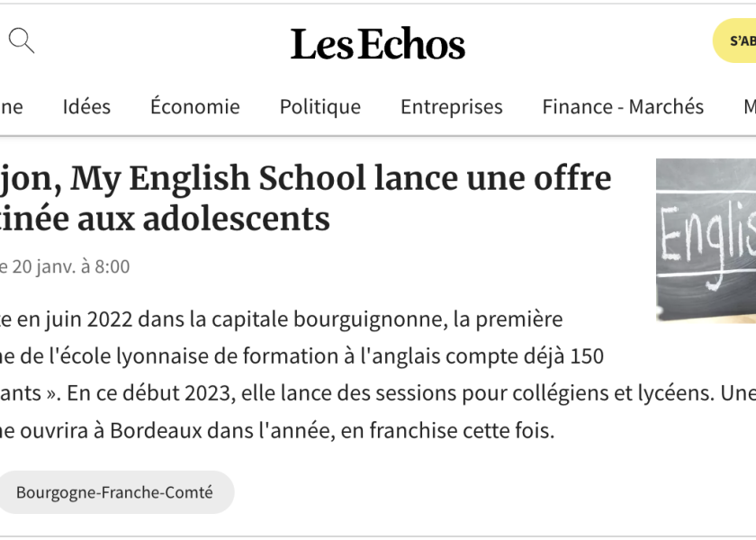Click the Les Echos logo
The width and height of the screenshot is (756, 540).
click(377, 44)
